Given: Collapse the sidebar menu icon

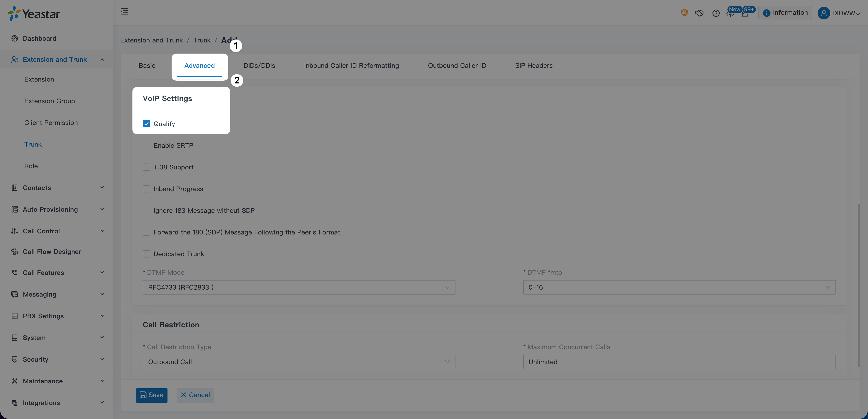Looking at the screenshot, I should tap(124, 12).
